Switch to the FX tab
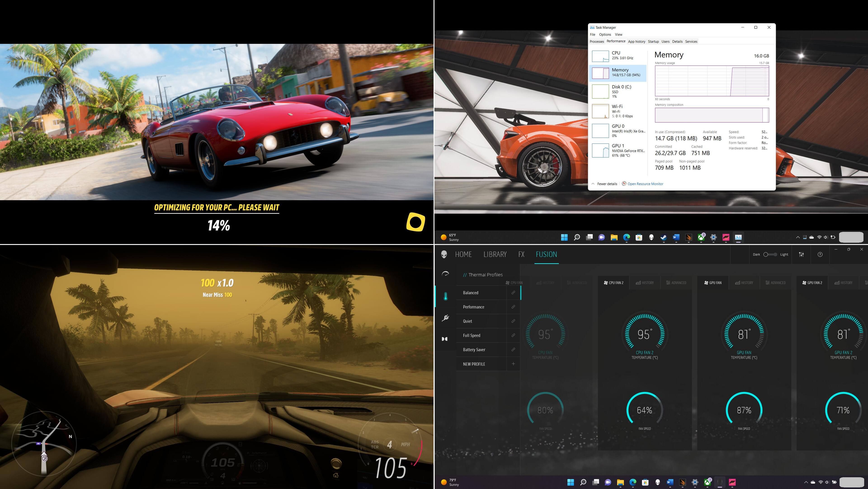 pyautogui.click(x=521, y=254)
